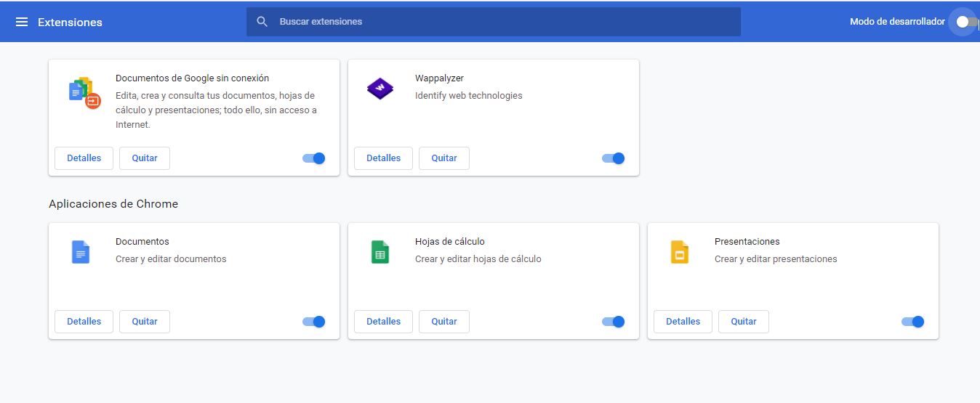Focus the Buscar extensiones search field
This screenshot has height=403, width=980.
click(x=494, y=22)
